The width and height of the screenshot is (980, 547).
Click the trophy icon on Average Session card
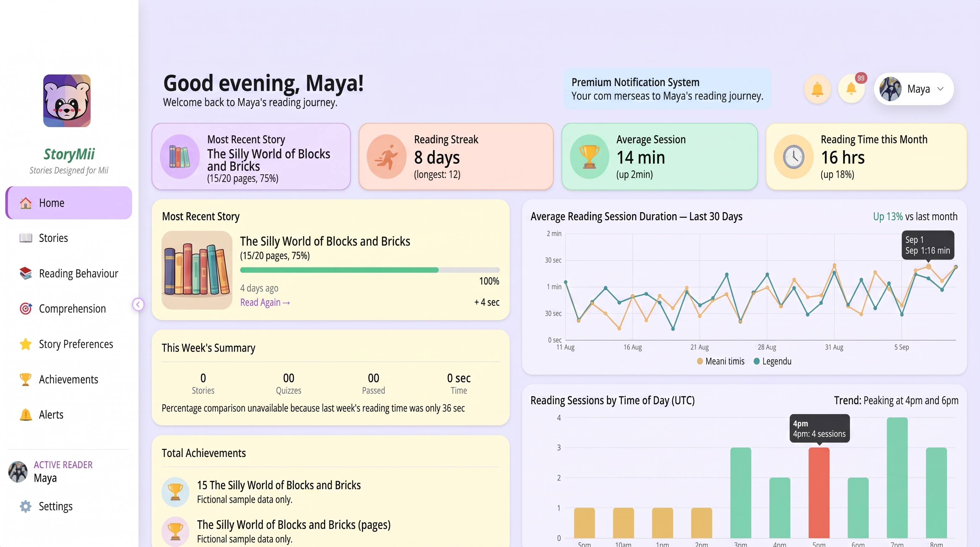[x=589, y=157]
